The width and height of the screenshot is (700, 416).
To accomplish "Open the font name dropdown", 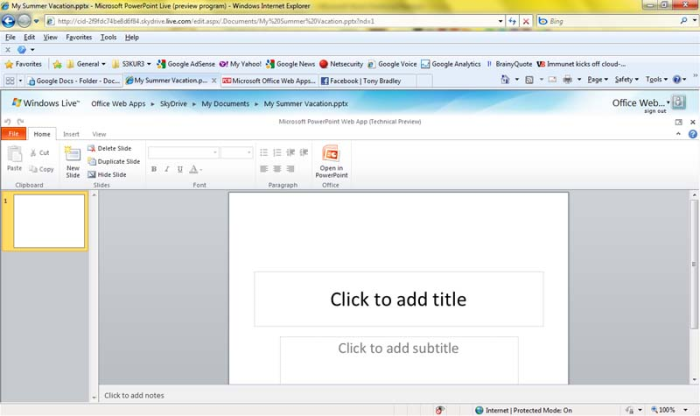I will point(215,153).
